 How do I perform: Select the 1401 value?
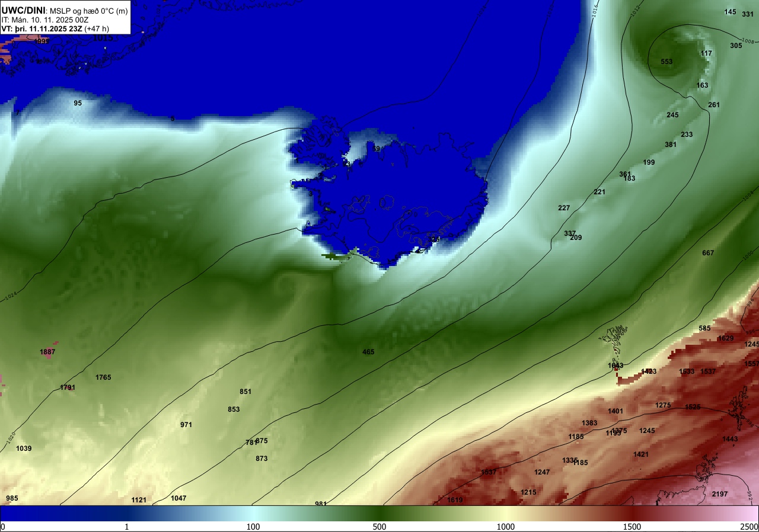pyautogui.click(x=616, y=411)
